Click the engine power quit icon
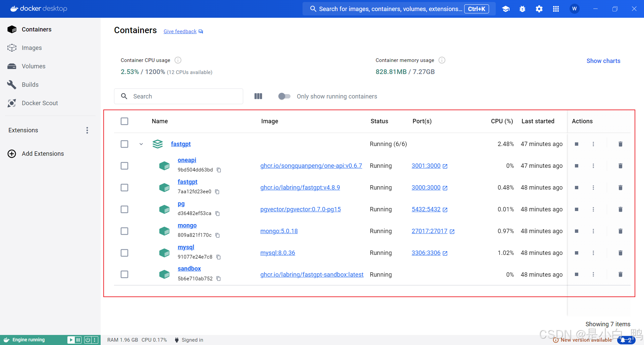The width and height of the screenshot is (644, 345). tap(88, 340)
